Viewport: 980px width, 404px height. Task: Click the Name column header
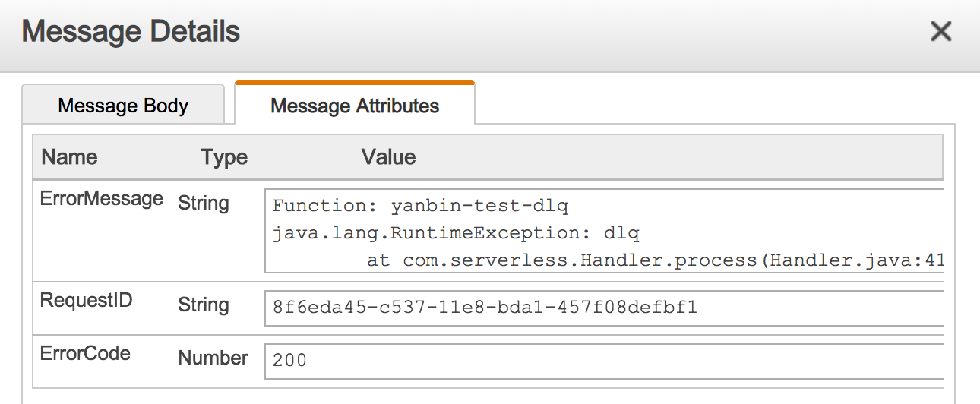(69, 157)
